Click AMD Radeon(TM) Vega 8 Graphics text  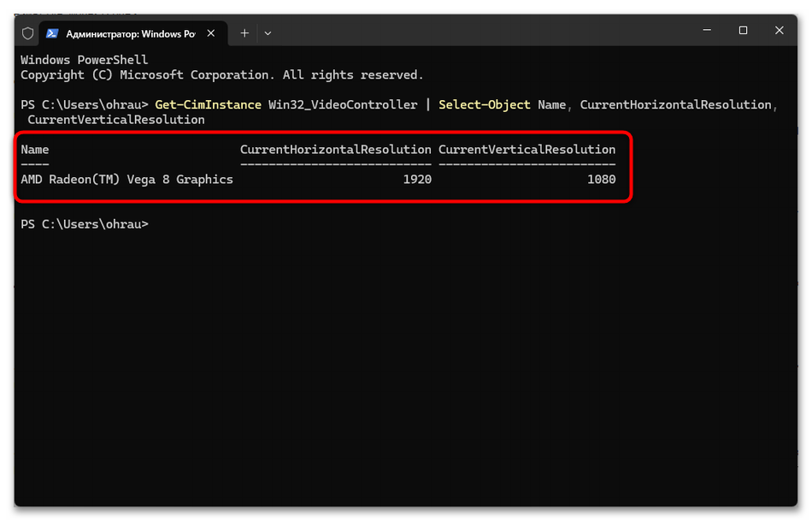coord(127,180)
